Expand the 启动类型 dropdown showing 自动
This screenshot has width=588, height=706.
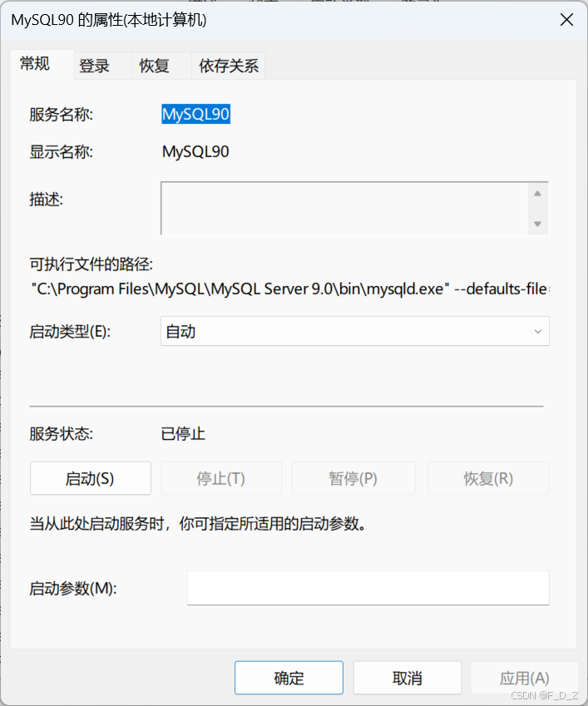tap(355, 331)
